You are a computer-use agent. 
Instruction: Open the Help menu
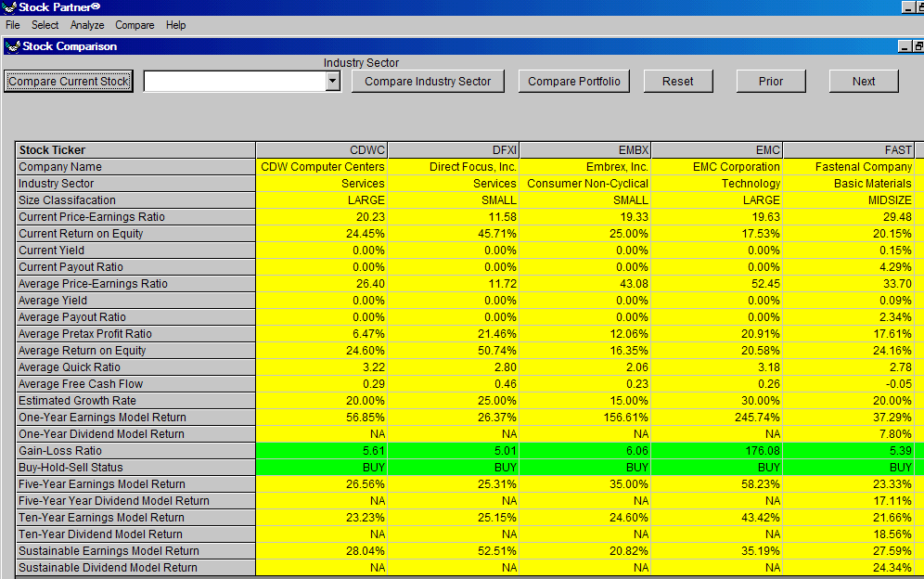[175, 25]
